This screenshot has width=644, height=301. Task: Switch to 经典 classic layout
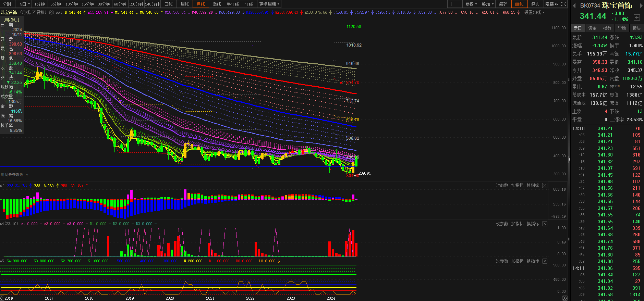(535, 4)
